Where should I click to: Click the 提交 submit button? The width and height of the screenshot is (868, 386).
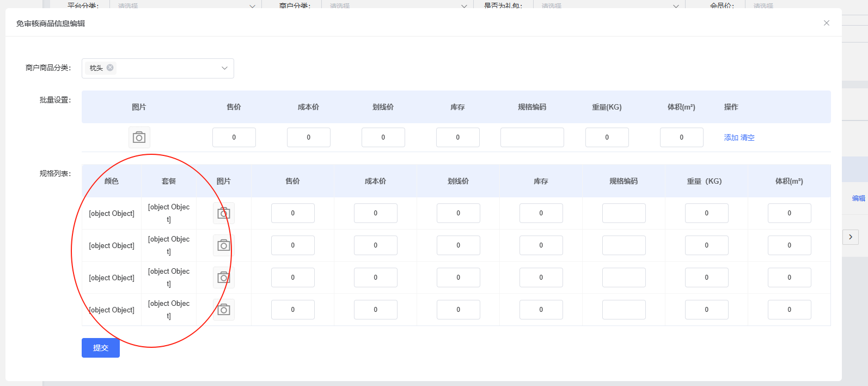(x=101, y=348)
